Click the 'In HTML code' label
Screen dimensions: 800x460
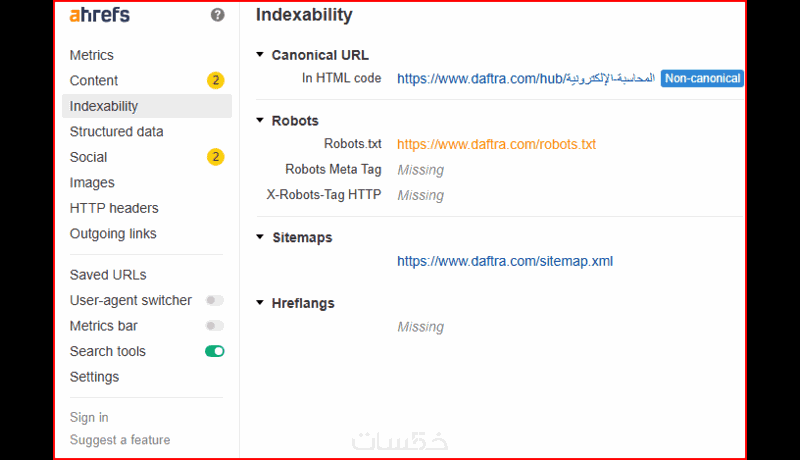341,78
